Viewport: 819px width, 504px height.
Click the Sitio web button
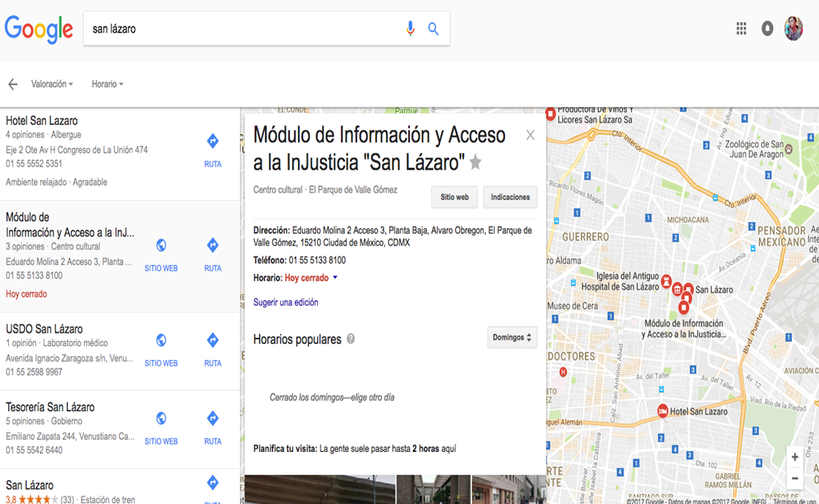pyautogui.click(x=454, y=197)
